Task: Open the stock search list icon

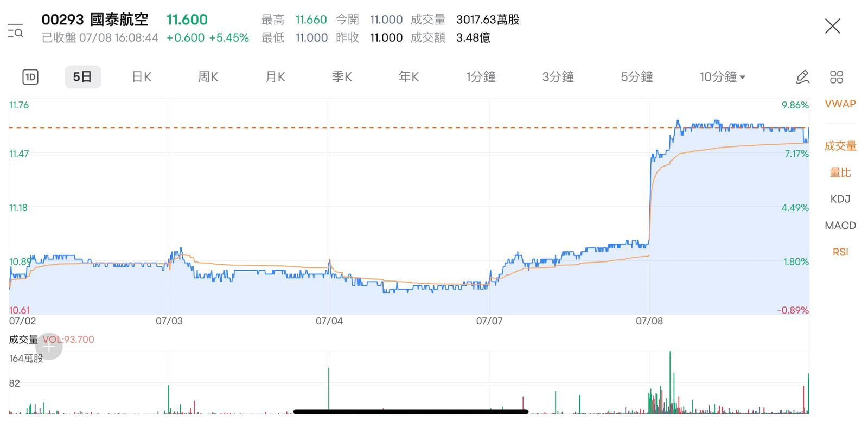Action: click(x=15, y=31)
